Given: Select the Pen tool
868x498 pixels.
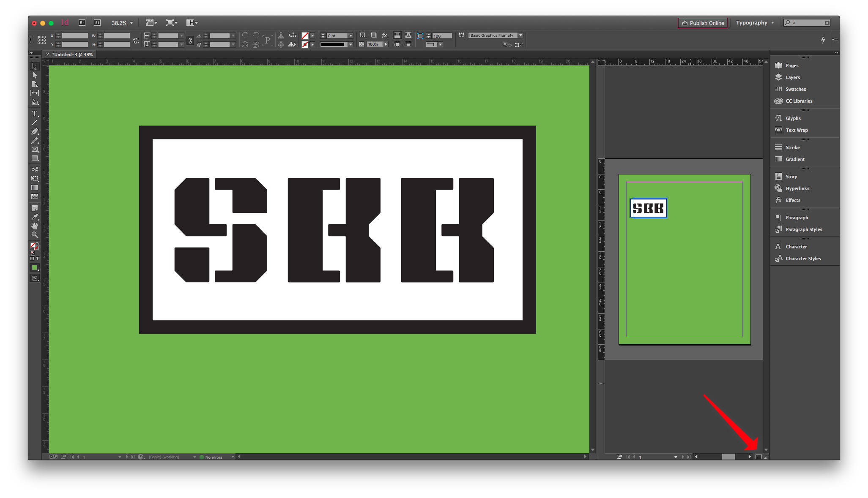Looking at the screenshot, I should pos(35,131).
